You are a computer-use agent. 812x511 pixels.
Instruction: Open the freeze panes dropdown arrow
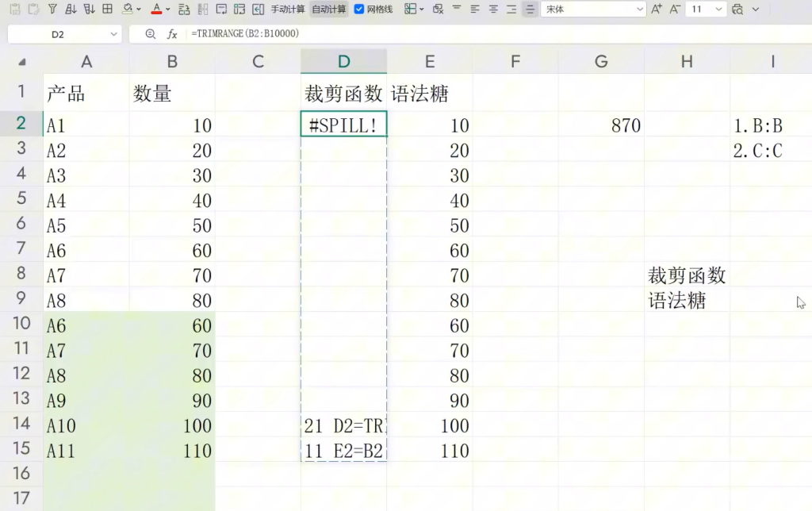coord(422,10)
